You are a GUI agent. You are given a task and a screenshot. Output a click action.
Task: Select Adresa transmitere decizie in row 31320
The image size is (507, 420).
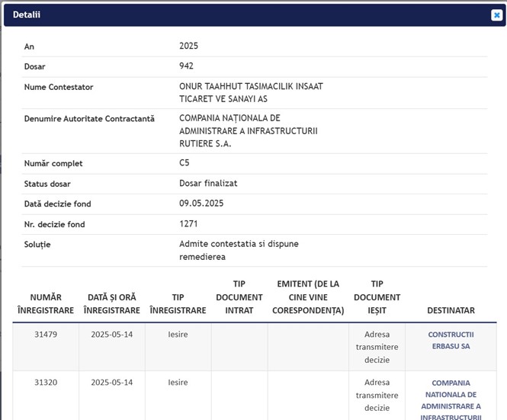click(x=377, y=395)
